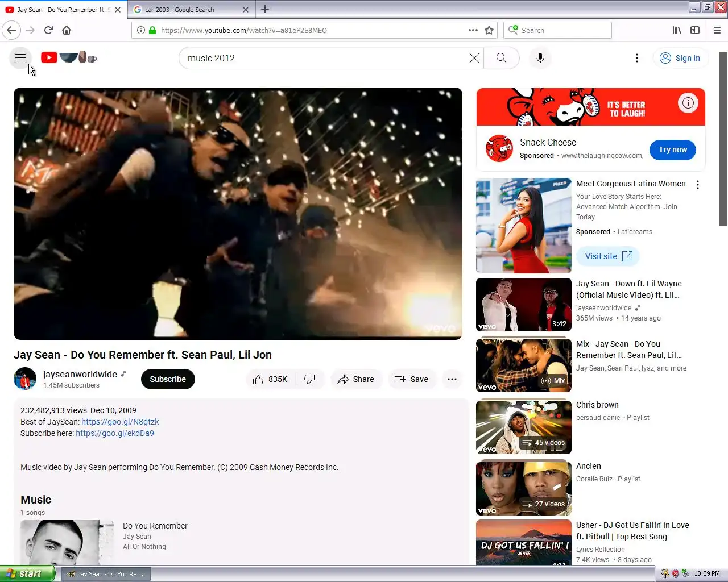The height and width of the screenshot is (582, 728).
Task: Open more actions ellipsis under video
Action: pyautogui.click(x=452, y=379)
